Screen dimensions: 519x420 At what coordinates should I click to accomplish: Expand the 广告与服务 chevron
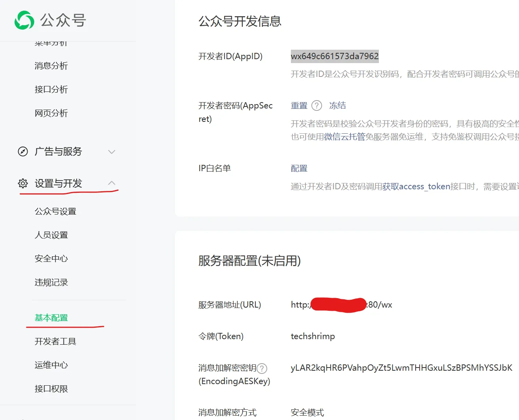point(112,151)
